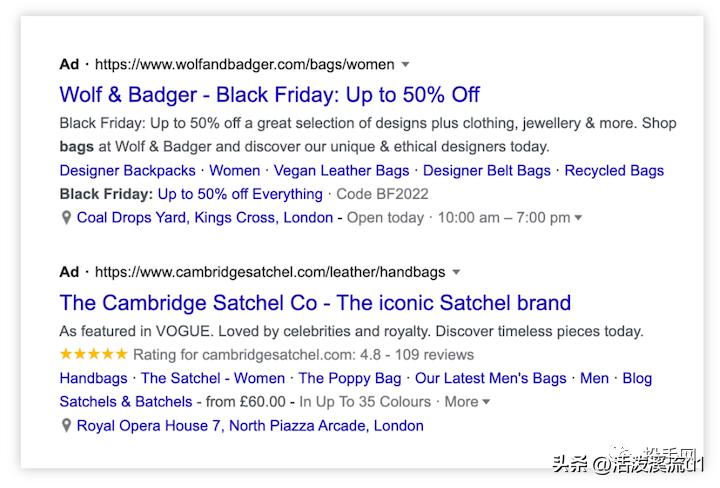720x488 pixels.
Task: Select the Handbags sitelink
Action: [93, 378]
